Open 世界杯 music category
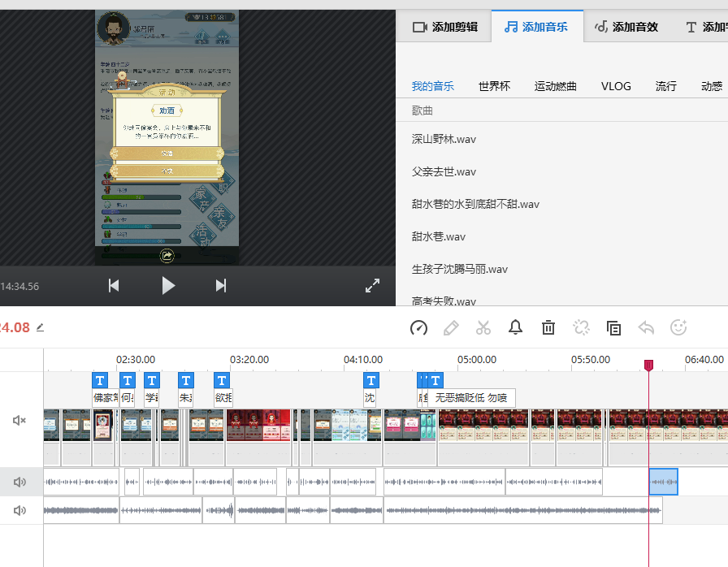This screenshot has height=567, width=728. click(495, 86)
